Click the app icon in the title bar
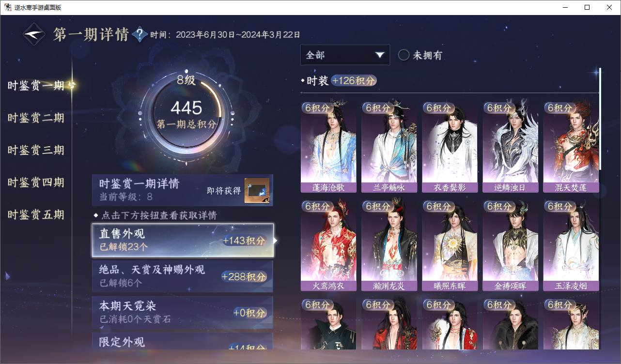Image resolution: width=621 pixels, height=364 pixels. point(8,7)
